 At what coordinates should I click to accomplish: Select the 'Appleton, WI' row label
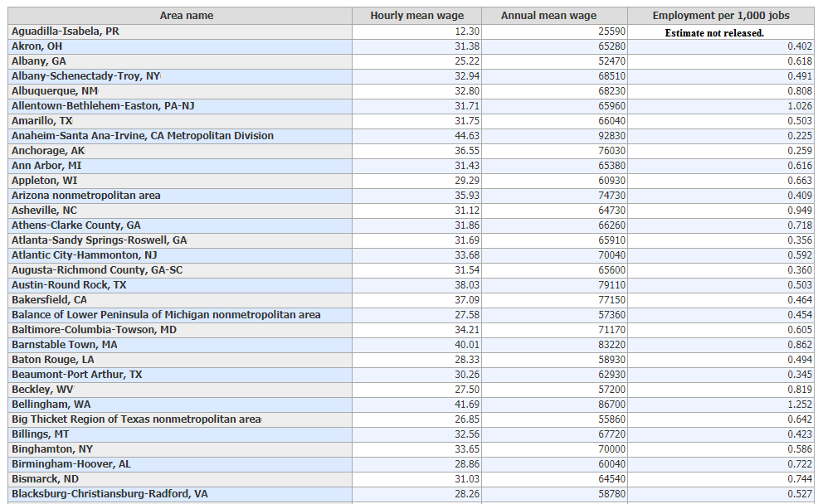tap(44, 181)
